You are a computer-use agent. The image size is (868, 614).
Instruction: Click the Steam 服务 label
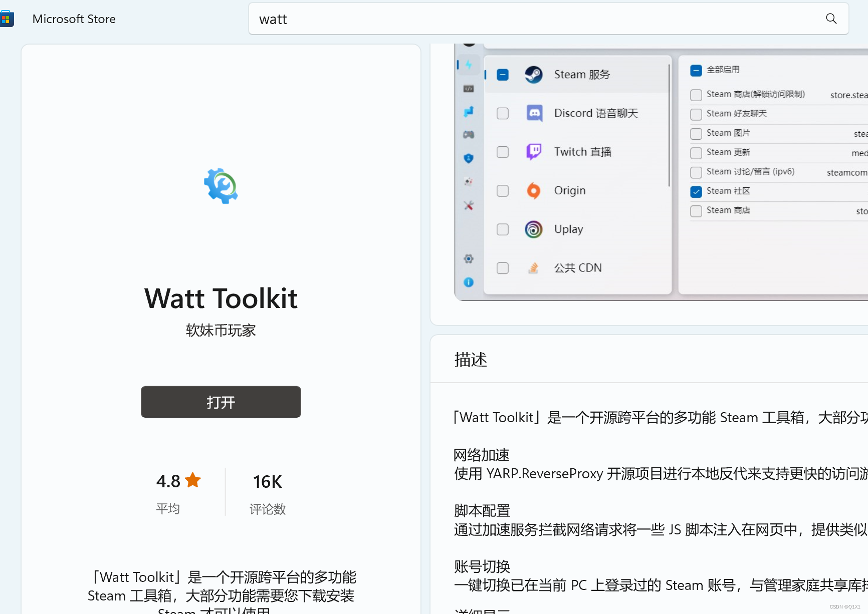pyautogui.click(x=582, y=75)
